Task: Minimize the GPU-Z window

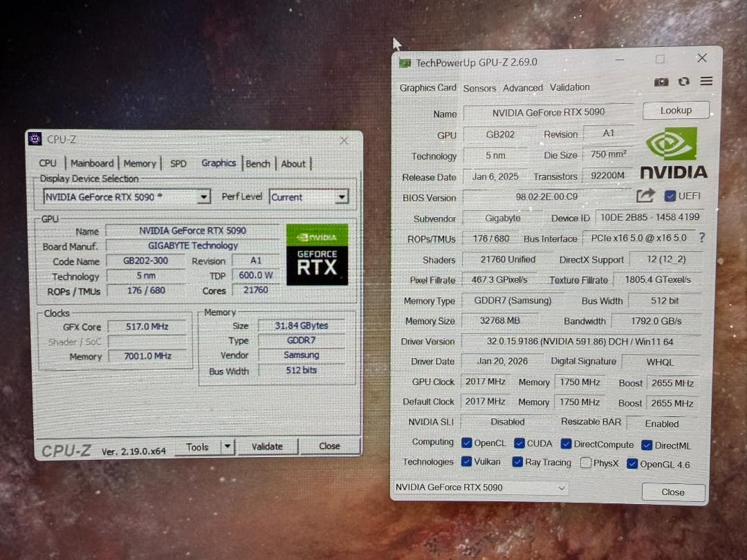Action: coord(619,60)
